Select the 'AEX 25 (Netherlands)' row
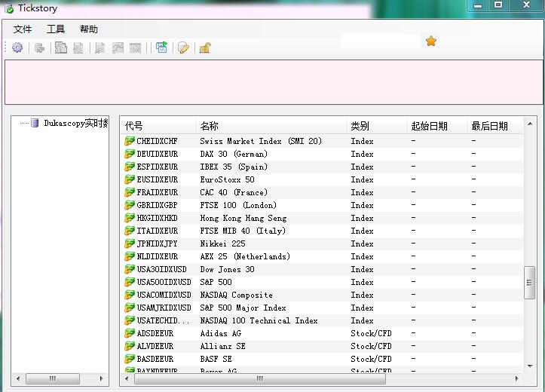545x392 pixels. pos(322,256)
